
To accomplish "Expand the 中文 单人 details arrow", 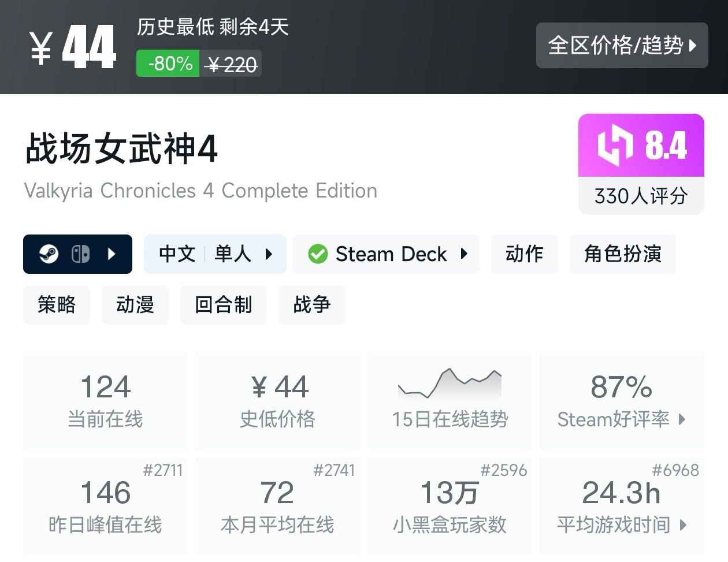I will pos(268,254).
